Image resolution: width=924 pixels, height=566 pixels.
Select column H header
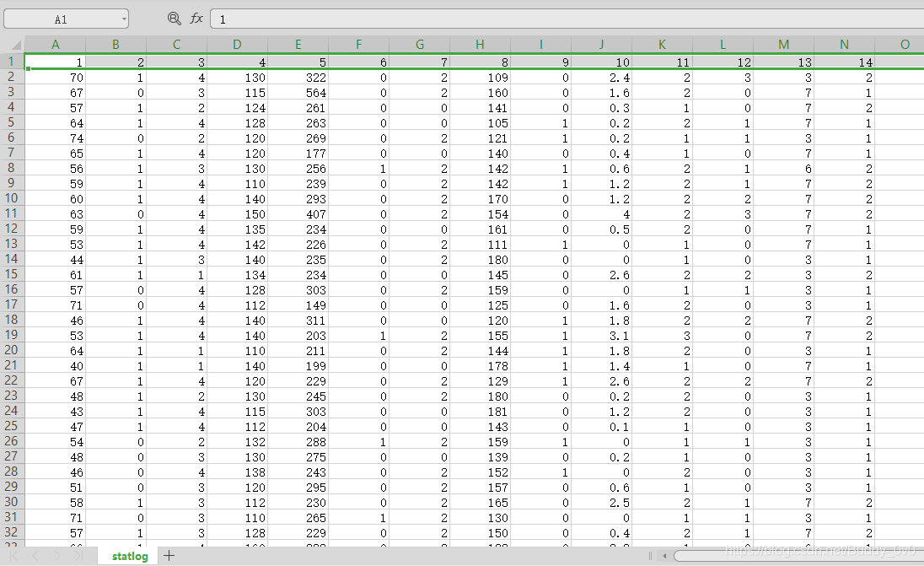coord(480,44)
